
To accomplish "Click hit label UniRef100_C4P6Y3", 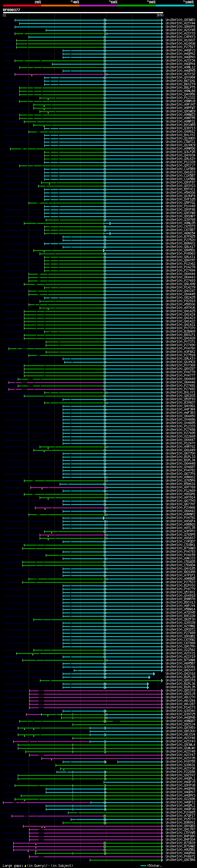I will click(x=180, y=37).
